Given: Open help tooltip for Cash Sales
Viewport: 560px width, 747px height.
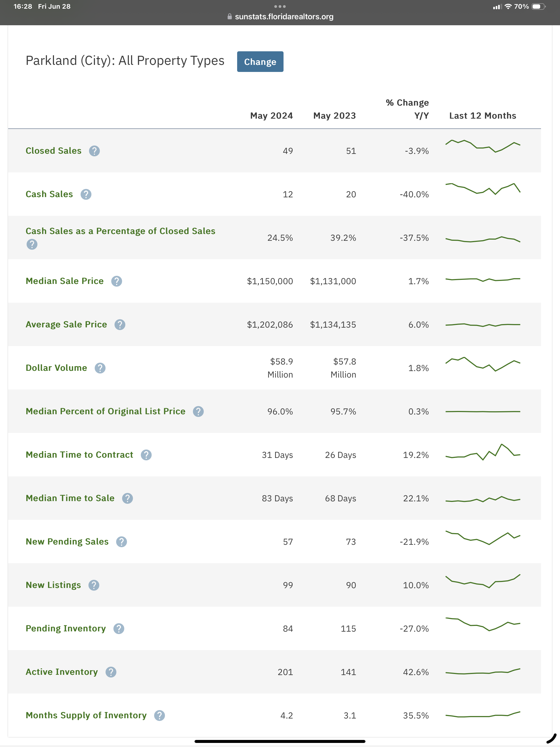Looking at the screenshot, I should coord(86,194).
